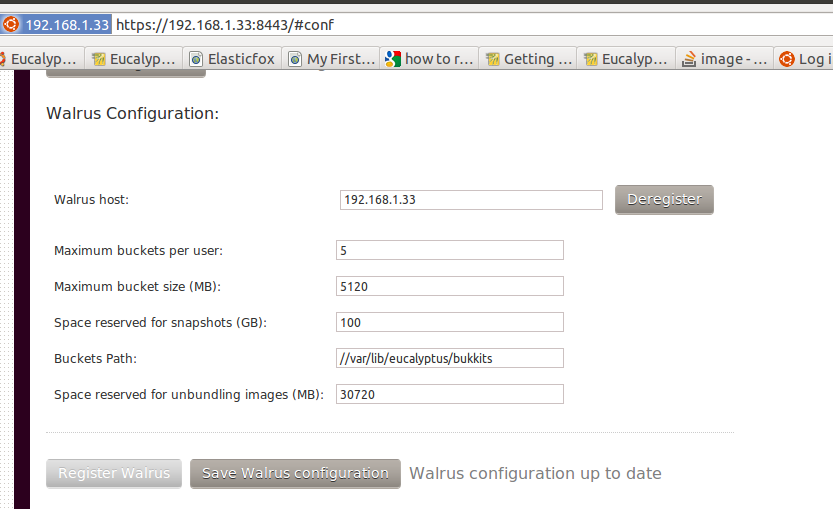Click the Deregister button
Image resolution: width=833 pixels, height=509 pixels.
(664, 200)
